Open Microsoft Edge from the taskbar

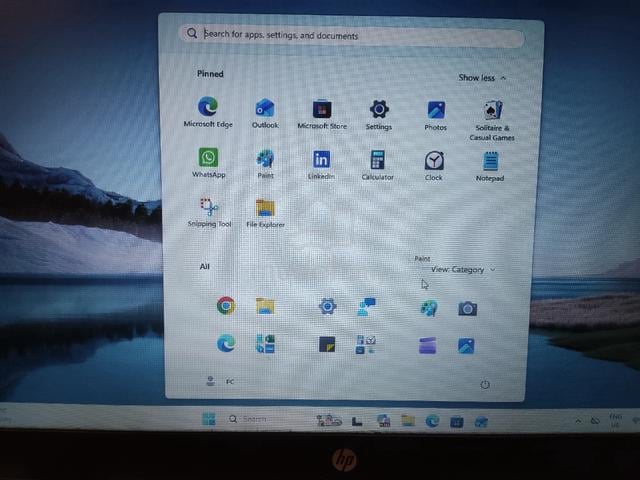tap(432, 421)
